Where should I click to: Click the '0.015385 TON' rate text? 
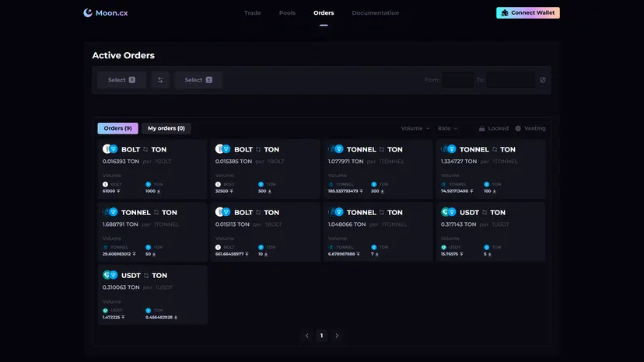pyautogui.click(x=233, y=162)
